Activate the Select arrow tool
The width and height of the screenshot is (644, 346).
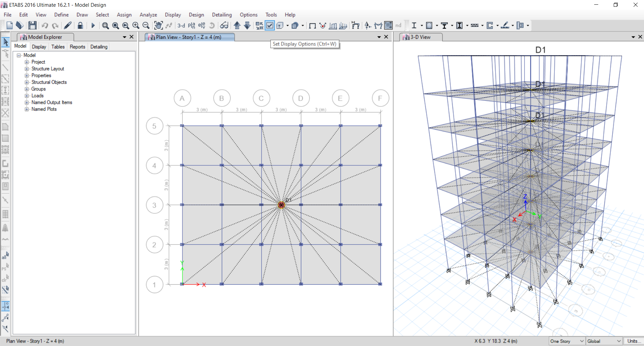pos(5,41)
